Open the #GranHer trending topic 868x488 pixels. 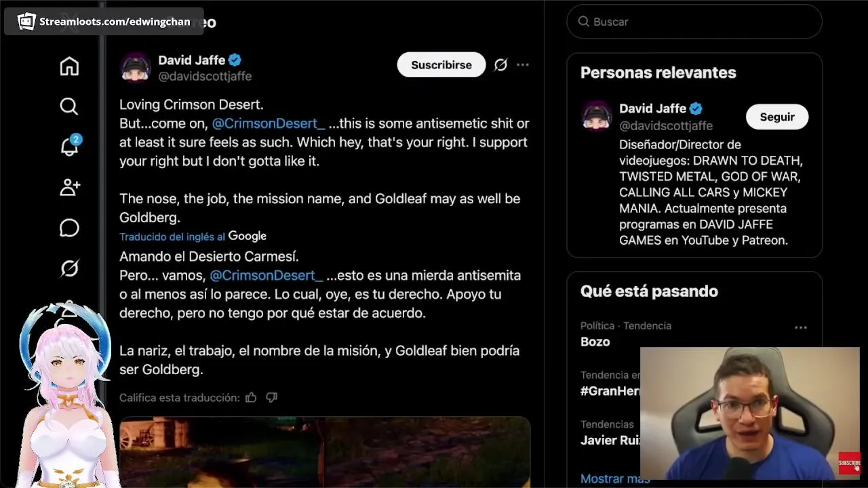click(610, 391)
